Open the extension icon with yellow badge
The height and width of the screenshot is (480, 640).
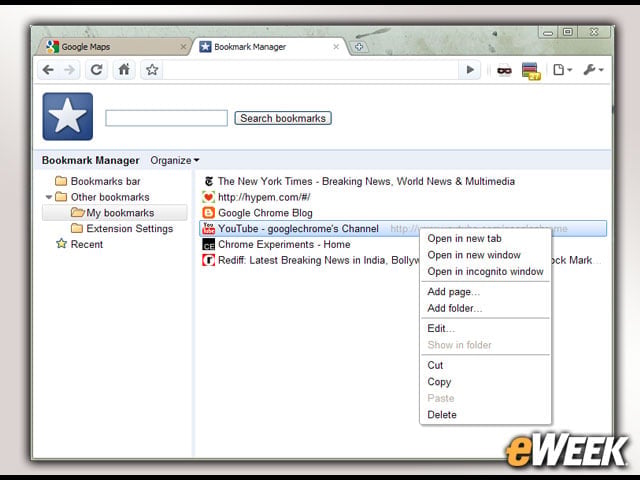(531, 71)
